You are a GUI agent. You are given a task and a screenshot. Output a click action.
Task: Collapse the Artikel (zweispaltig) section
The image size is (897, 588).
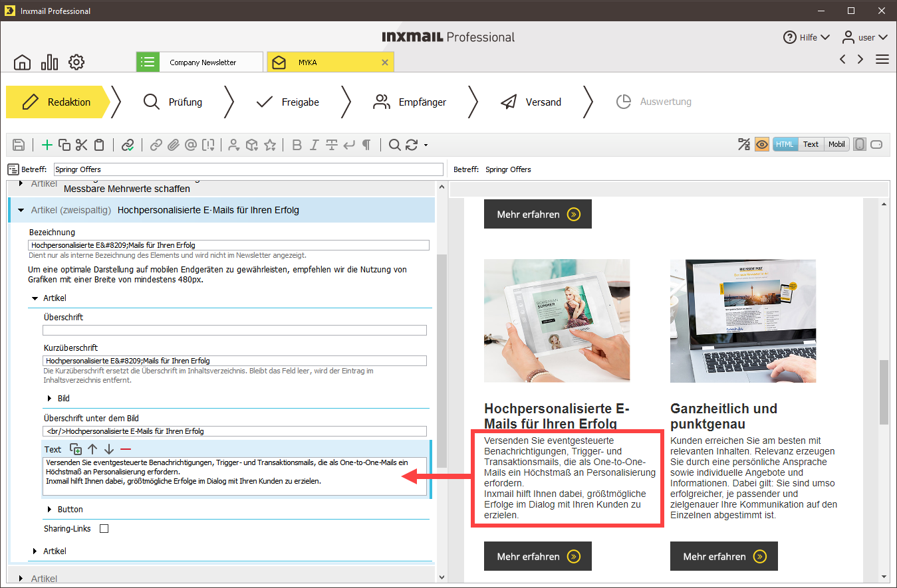click(x=21, y=210)
